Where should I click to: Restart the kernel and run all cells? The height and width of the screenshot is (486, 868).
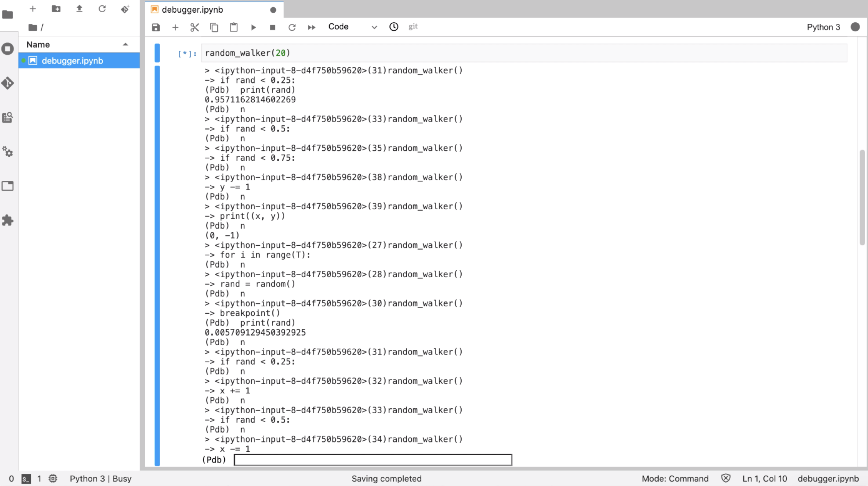pyautogui.click(x=311, y=27)
